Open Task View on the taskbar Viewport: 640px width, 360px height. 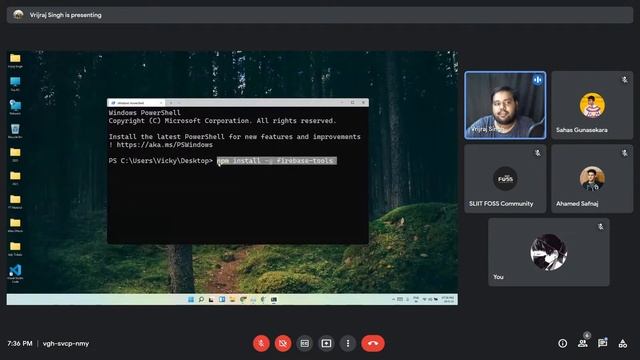(211, 300)
